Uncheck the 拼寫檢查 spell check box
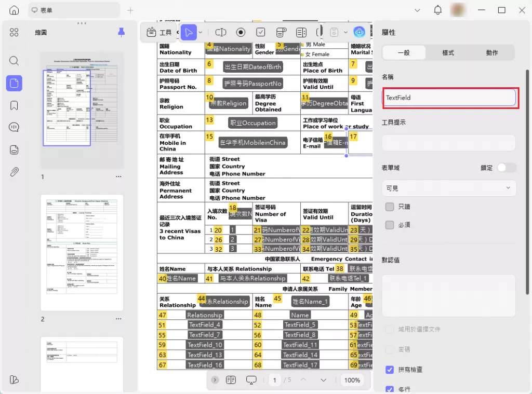 (390, 370)
